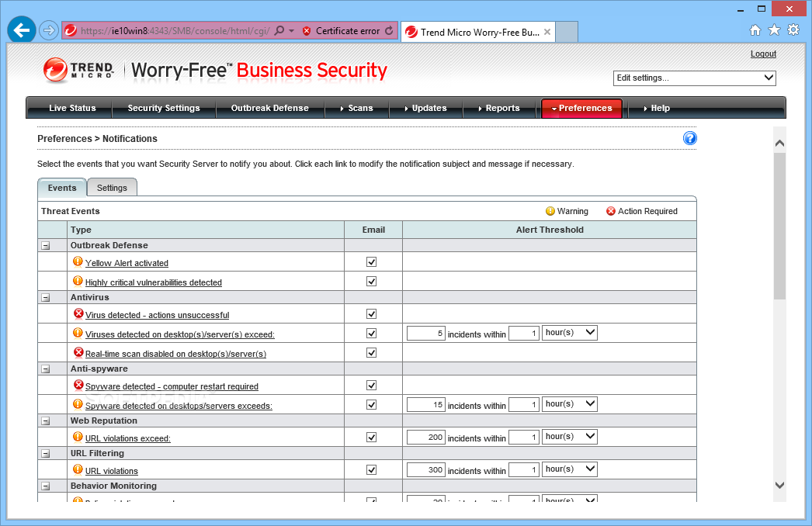Click warning icon beside Spyware detected exceeds
Screen dimensions: 812x526
click(x=78, y=404)
